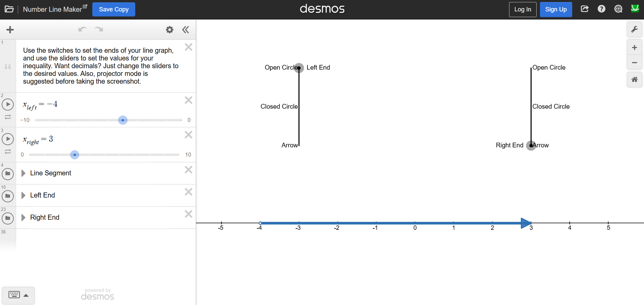
Task: Edit the x_left lower bound -10
Action: pos(25,120)
